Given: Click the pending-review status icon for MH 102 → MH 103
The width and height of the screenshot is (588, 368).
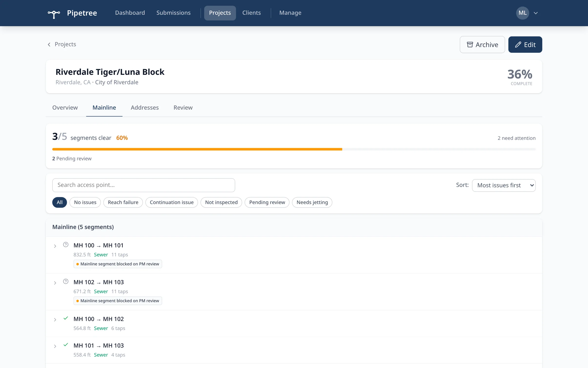Looking at the screenshot, I should (x=66, y=281).
